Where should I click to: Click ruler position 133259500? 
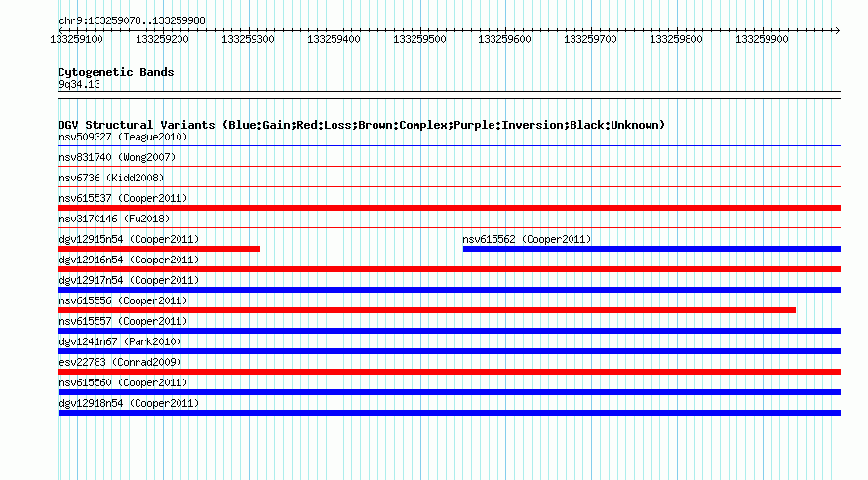click(419, 39)
